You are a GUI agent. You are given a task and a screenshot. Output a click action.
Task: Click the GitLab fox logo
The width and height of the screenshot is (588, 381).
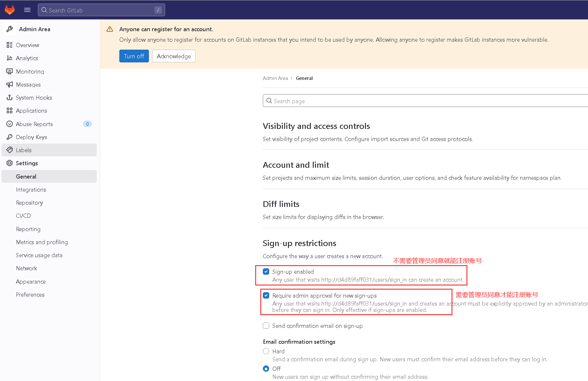(x=10, y=10)
